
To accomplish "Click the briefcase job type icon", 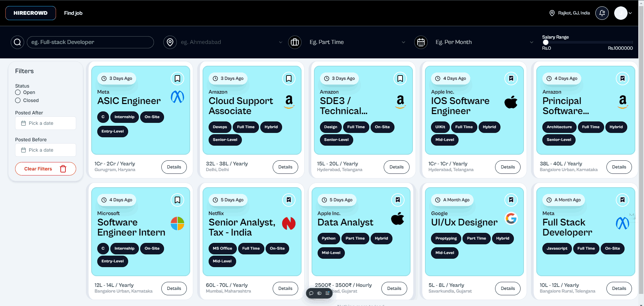I will (295, 42).
